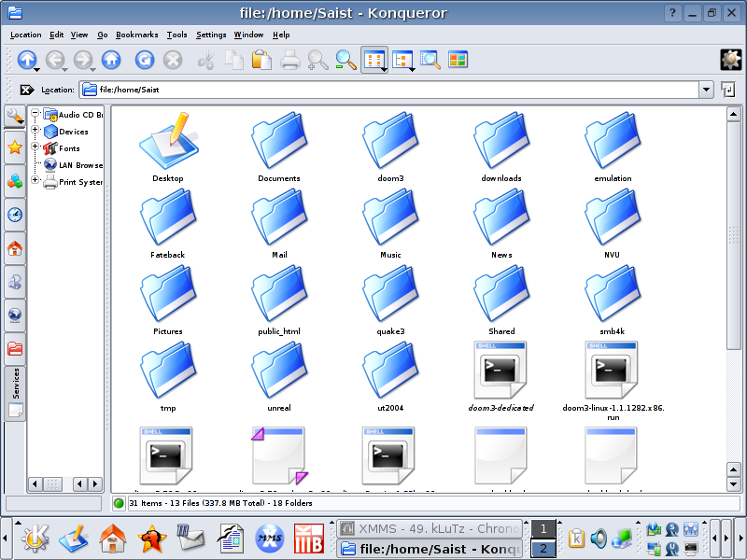
Task: Switch to XMMS window in taskbar
Action: 430,528
